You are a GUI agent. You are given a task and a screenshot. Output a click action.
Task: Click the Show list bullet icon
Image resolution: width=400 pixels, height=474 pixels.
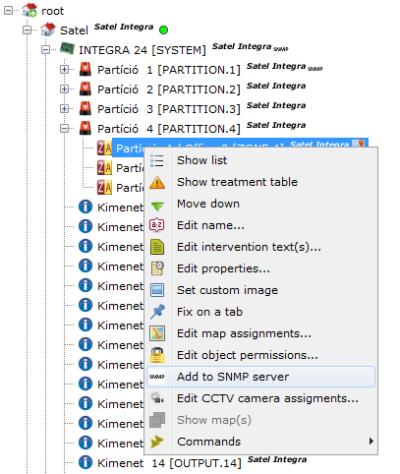click(x=157, y=160)
